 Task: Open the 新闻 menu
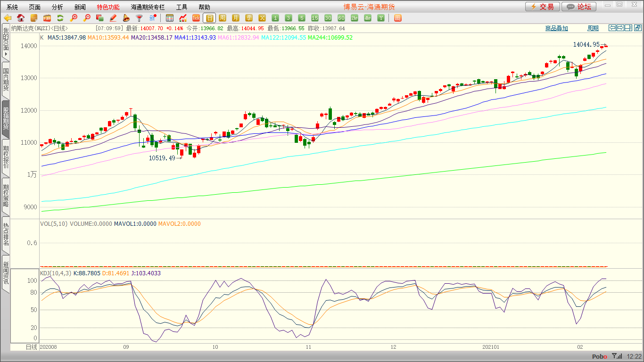tap(80, 7)
